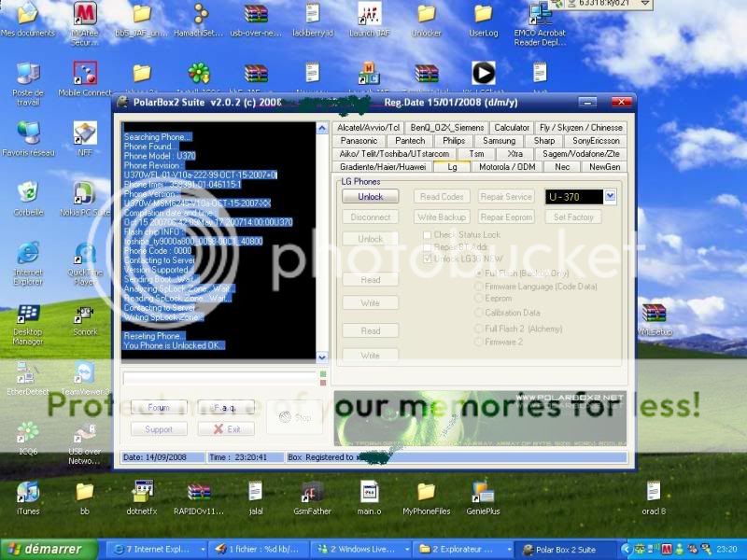Open Poste de travail icon
Screen dimensions: 747x560
(x=28, y=84)
